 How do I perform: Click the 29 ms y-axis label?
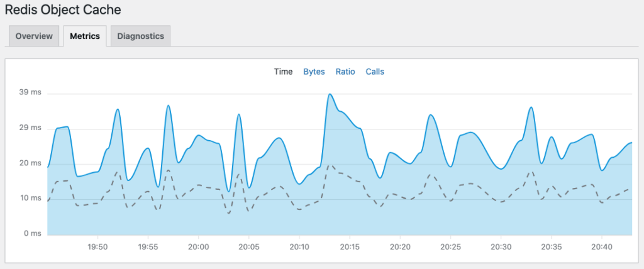(30, 128)
